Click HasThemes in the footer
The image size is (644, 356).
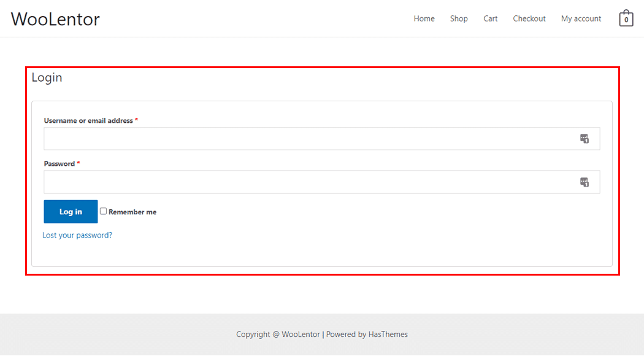click(x=388, y=335)
